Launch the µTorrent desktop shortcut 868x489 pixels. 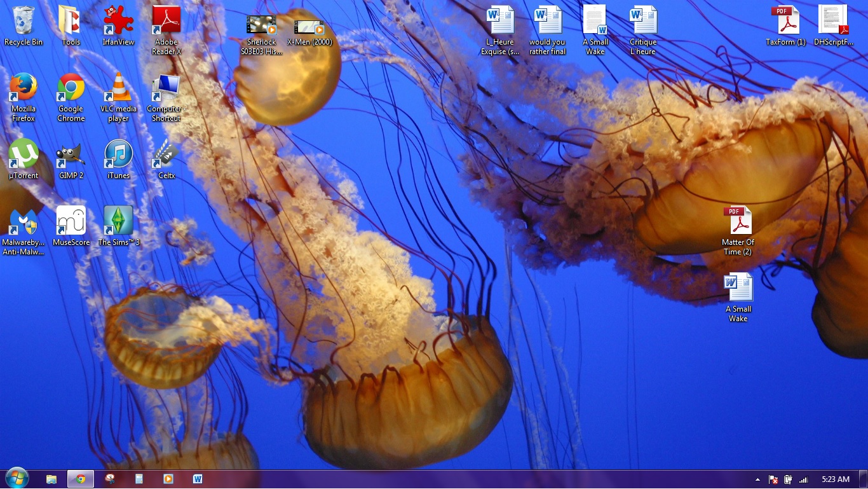24,160
